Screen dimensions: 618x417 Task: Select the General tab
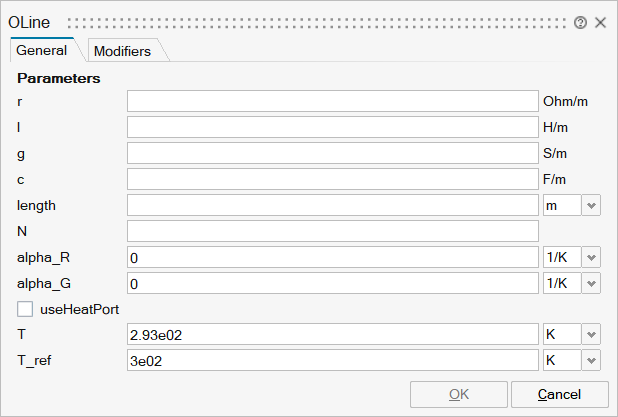tap(42, 50)
